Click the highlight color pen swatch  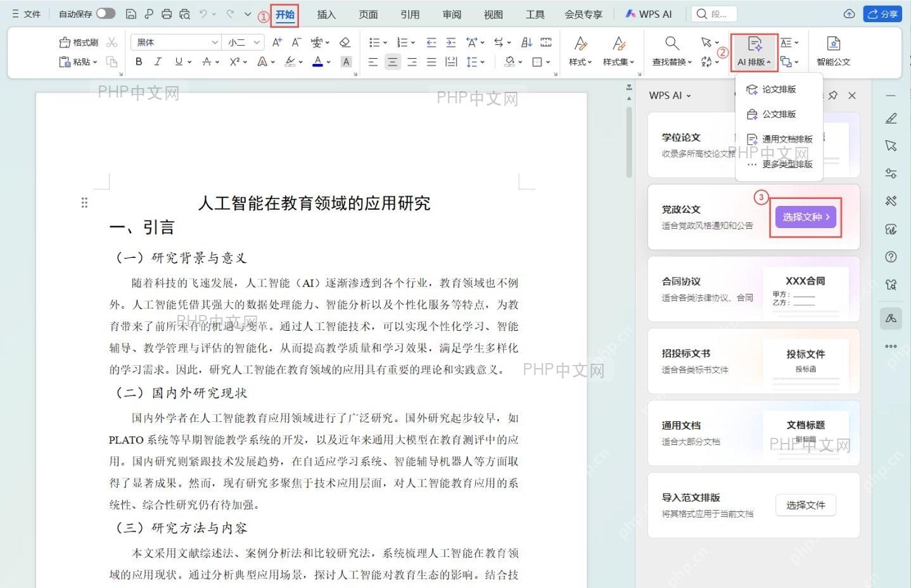coord(290,62)
